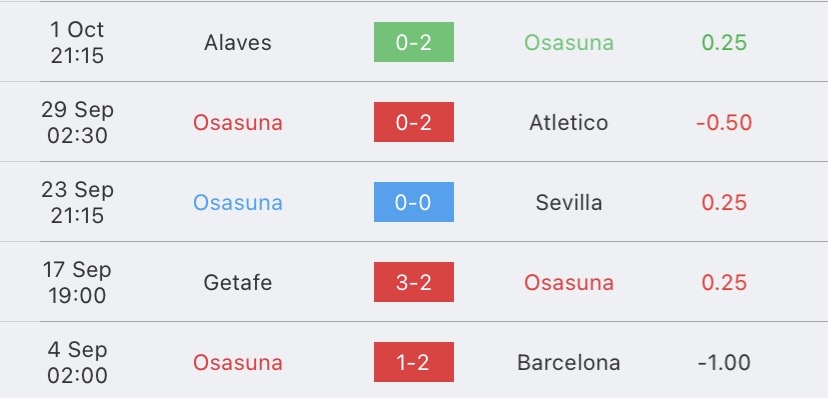Select the Atletico team name
Viewport: 828px width, 398px height.
click(x=569, y=122)
